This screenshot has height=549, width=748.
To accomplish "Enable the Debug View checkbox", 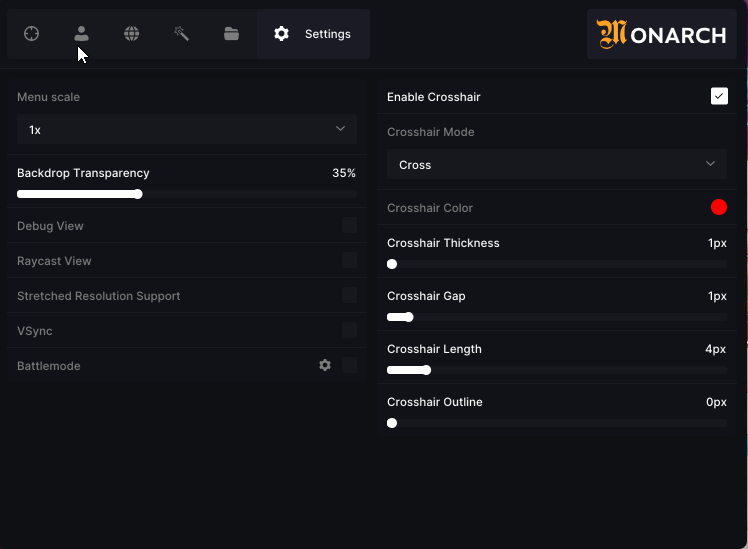I will [x=349, y=225].
